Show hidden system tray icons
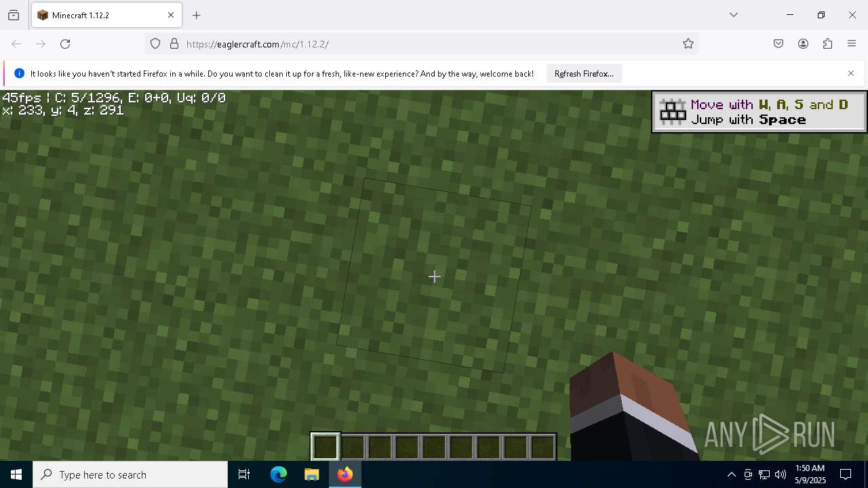The height and width of the screenshot is (488, 868). click(731, 474)
